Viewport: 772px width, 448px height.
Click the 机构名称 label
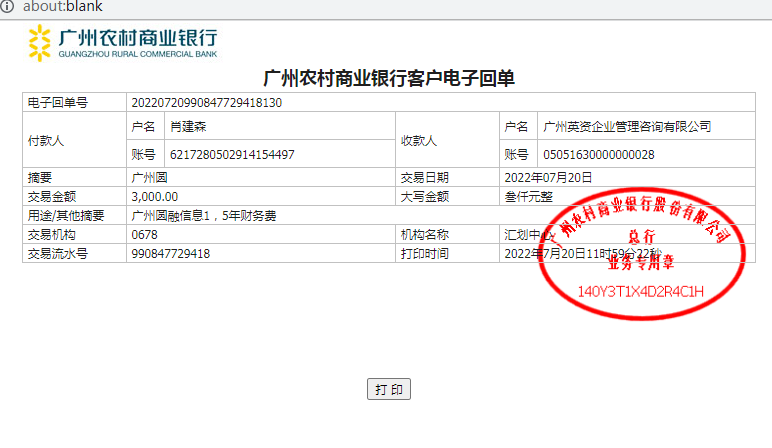coord(424,234)
